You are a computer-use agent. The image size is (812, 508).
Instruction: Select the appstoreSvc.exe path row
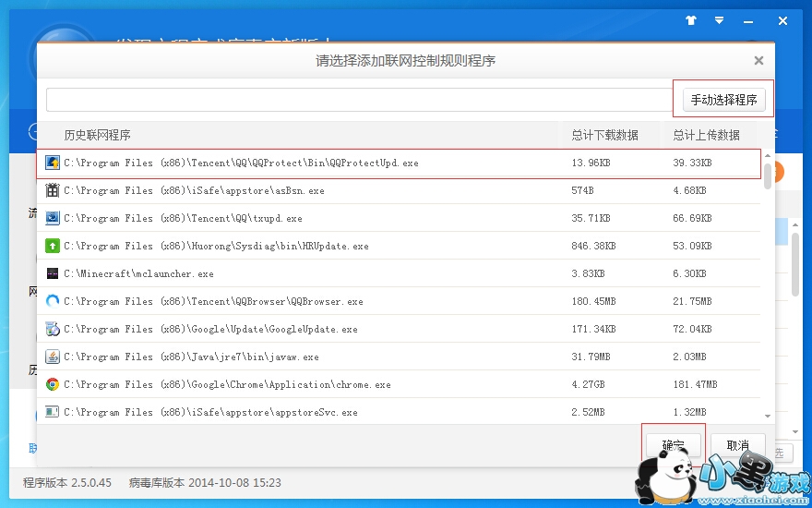pos(399,412)
